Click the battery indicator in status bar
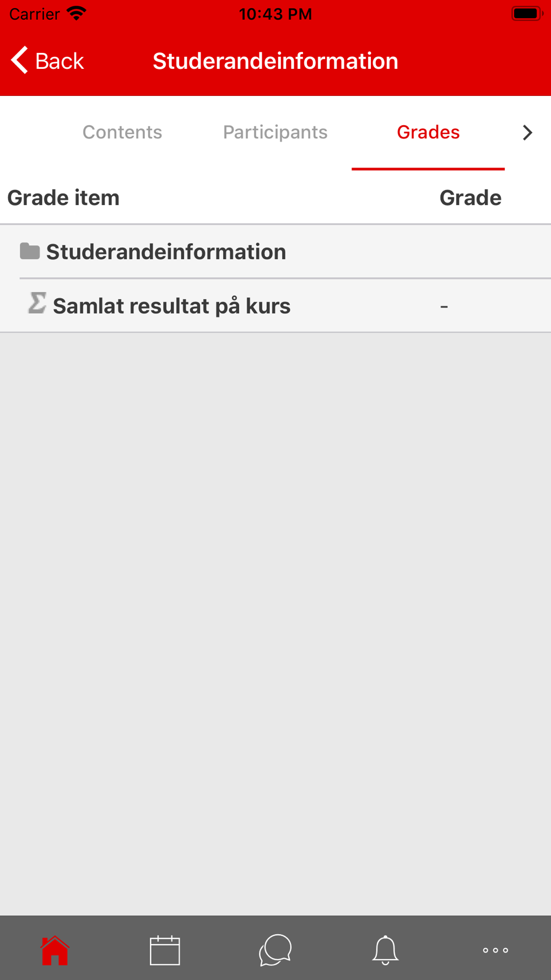 point(527,13)
